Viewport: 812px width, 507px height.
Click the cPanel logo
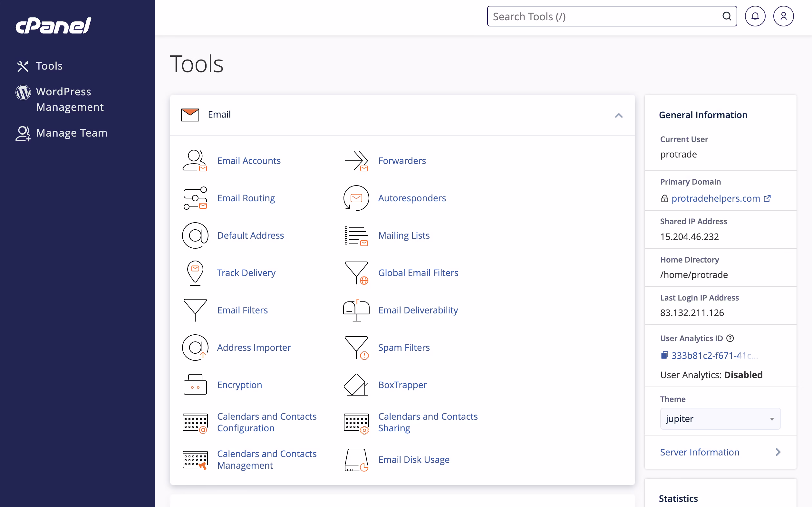pyautogui.click(x=54, y=25)
